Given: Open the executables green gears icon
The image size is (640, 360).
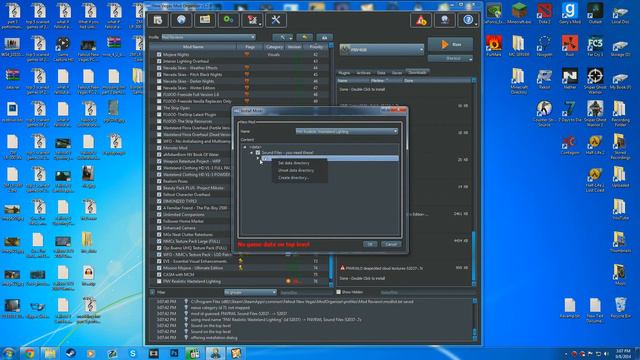Looking at the screenshot, I should (229, 20).
